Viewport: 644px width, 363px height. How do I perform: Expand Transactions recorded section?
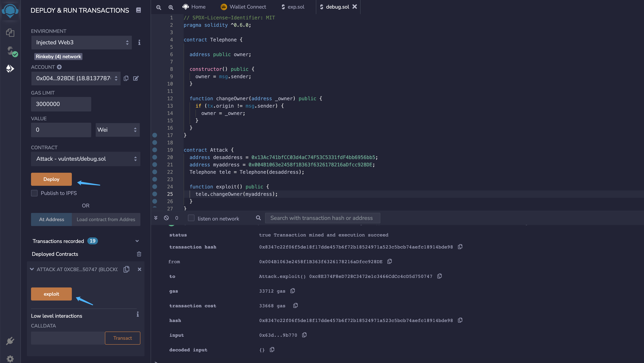coord(137,241)
